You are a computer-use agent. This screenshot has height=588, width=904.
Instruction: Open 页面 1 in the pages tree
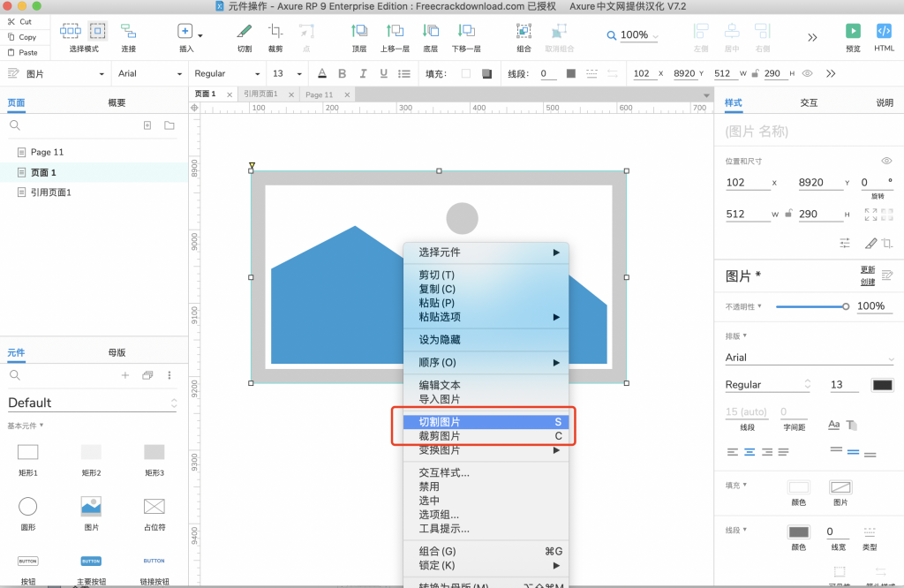pyautogui.click(x=43, y=172)
